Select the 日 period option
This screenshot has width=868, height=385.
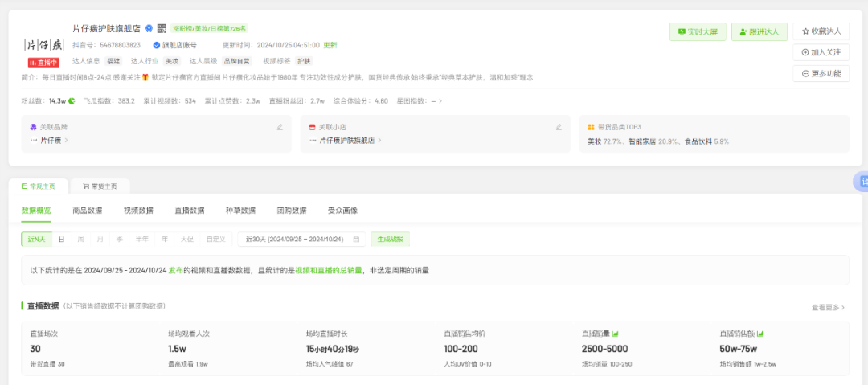click(x=61, y=239)
